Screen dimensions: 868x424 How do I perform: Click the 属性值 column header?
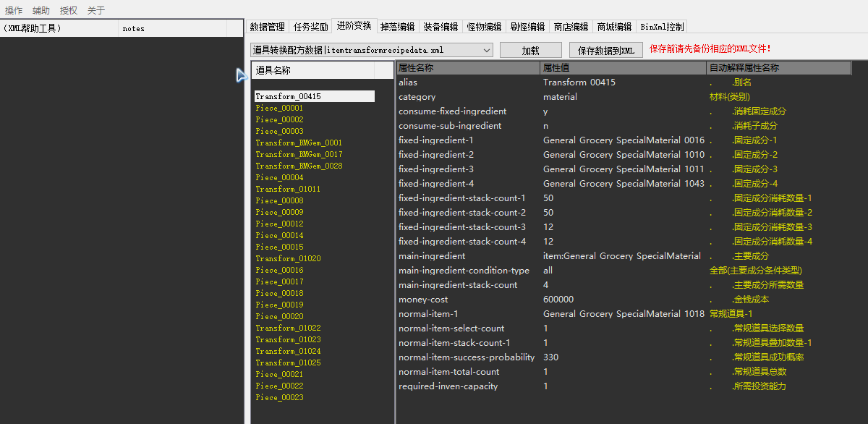click(x=624, y=68)
